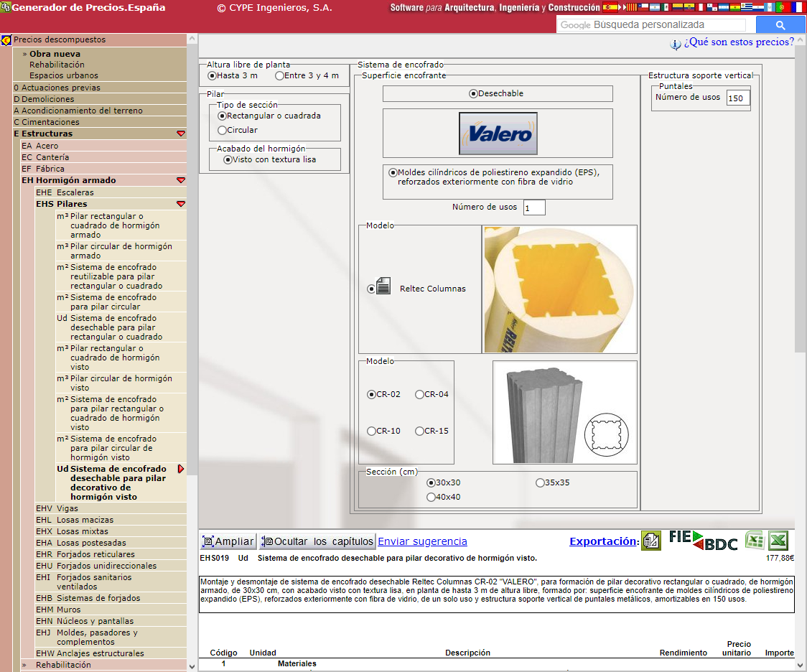Export using the dark green Excel X icon
This screenshot has width=807, height=672.
778,541
